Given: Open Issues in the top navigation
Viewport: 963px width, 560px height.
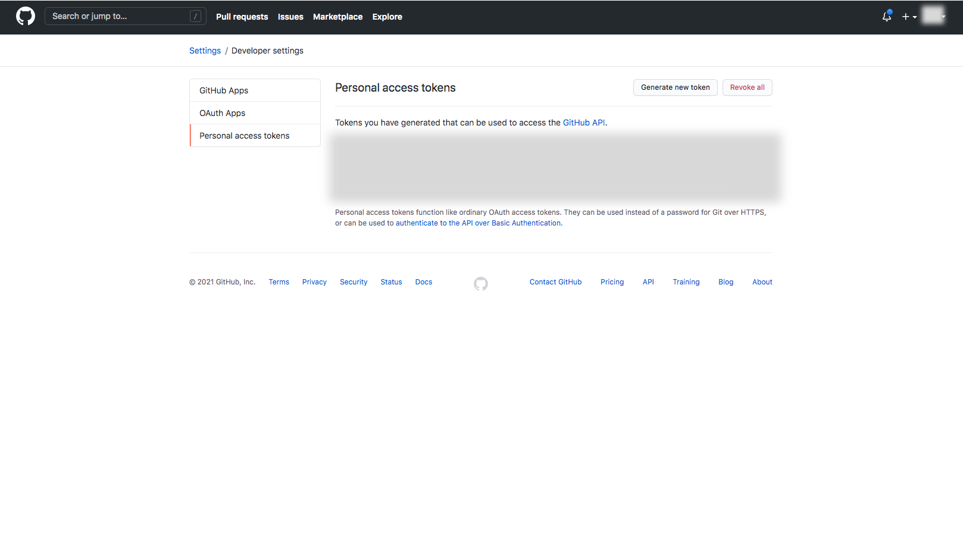Looking at the screenshot, I should tap(290, 17).
